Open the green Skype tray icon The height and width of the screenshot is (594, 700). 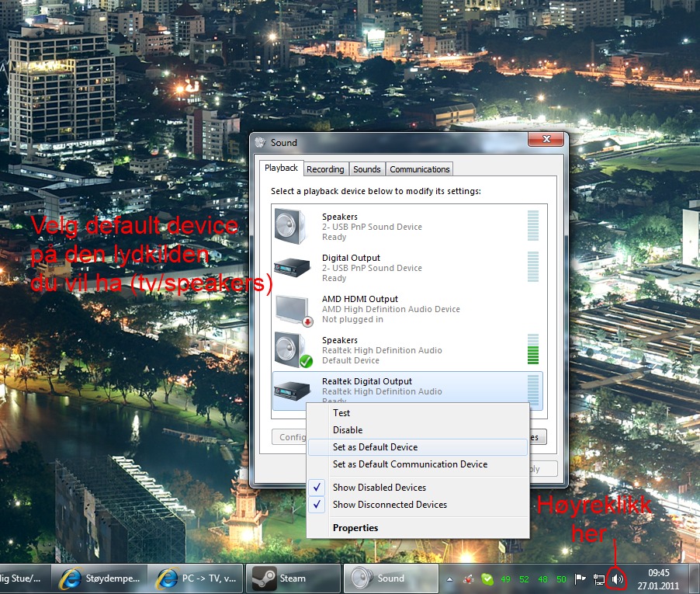487,579
